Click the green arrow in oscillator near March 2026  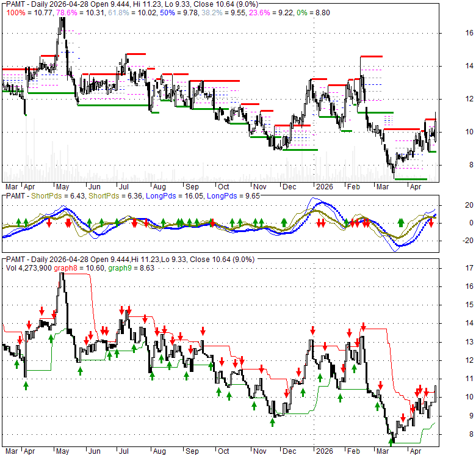coord(401,222)
